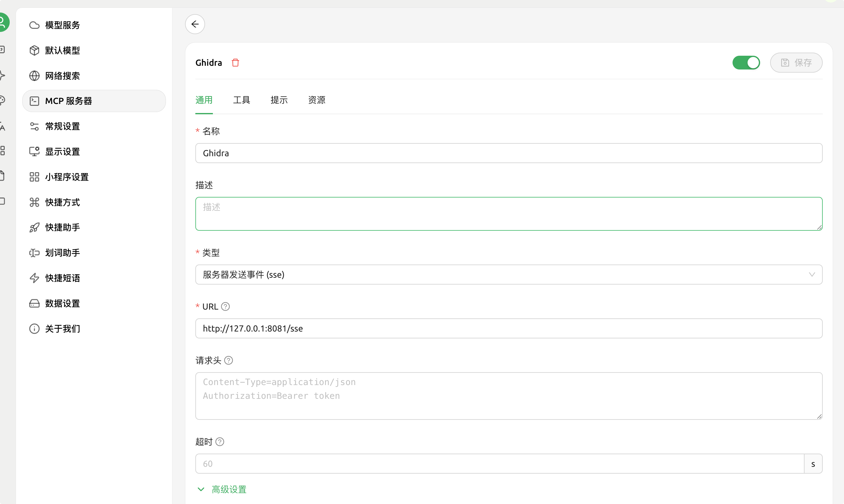Click the URL input field
Viewport: 844px width, 504px height.
click(508, 328)
